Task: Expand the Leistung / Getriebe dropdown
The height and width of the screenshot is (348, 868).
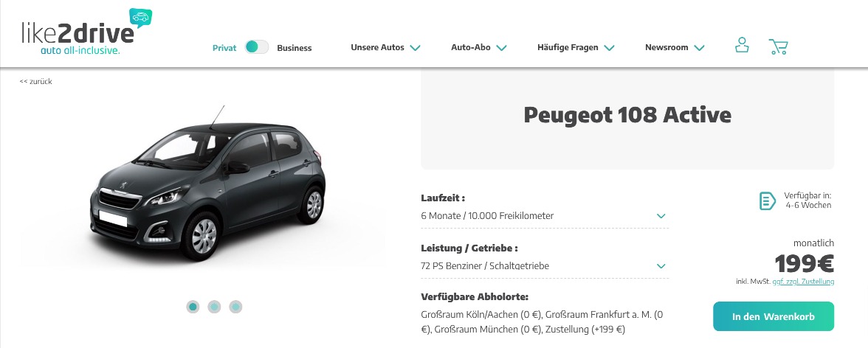Action: (x=545, y=265)
